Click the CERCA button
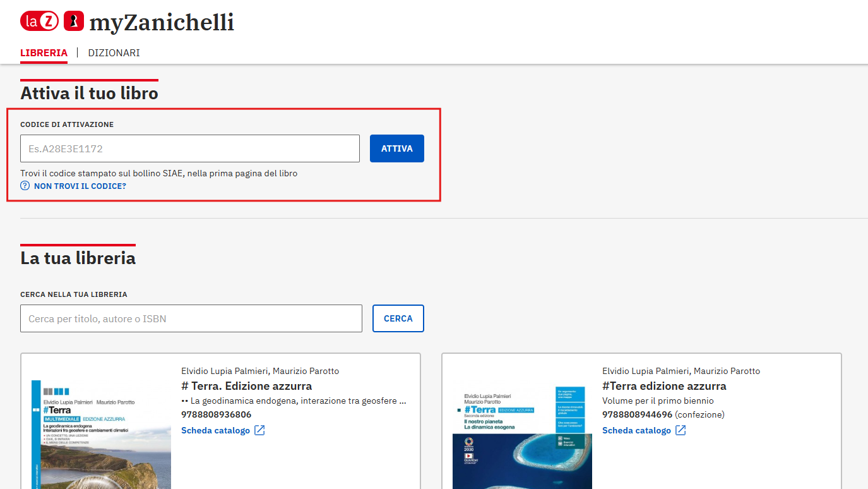 click(398, 318)
